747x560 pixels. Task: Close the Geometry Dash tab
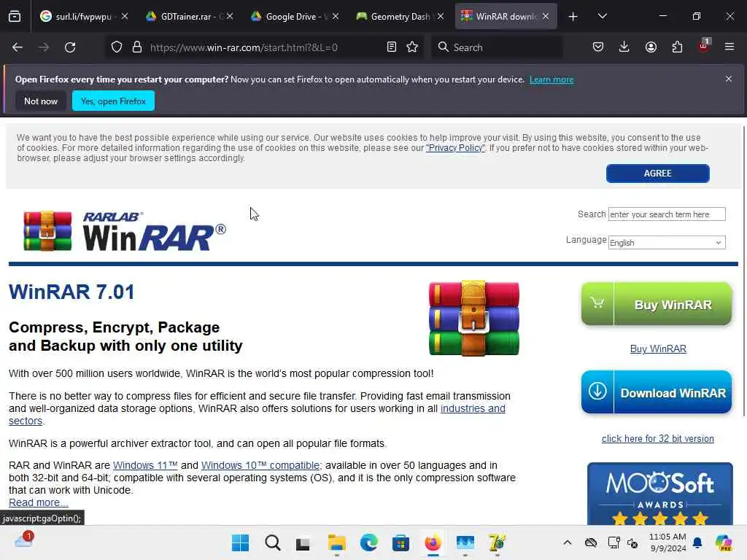441,16
